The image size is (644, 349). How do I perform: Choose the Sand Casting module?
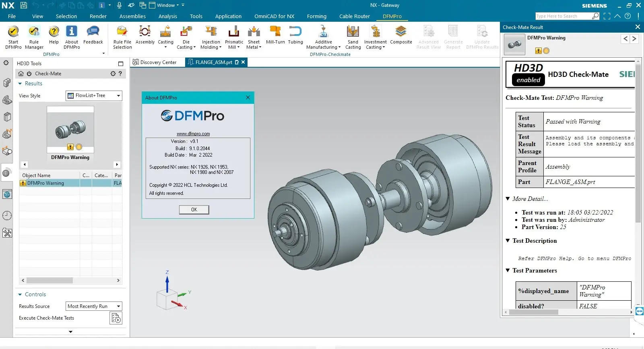coord(353,37)
